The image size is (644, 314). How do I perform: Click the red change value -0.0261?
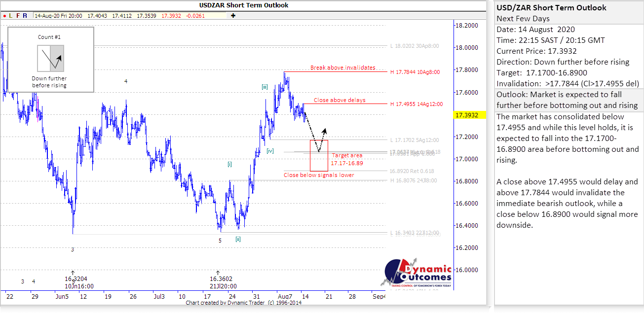pyautogui.click(x=195, y=16)
